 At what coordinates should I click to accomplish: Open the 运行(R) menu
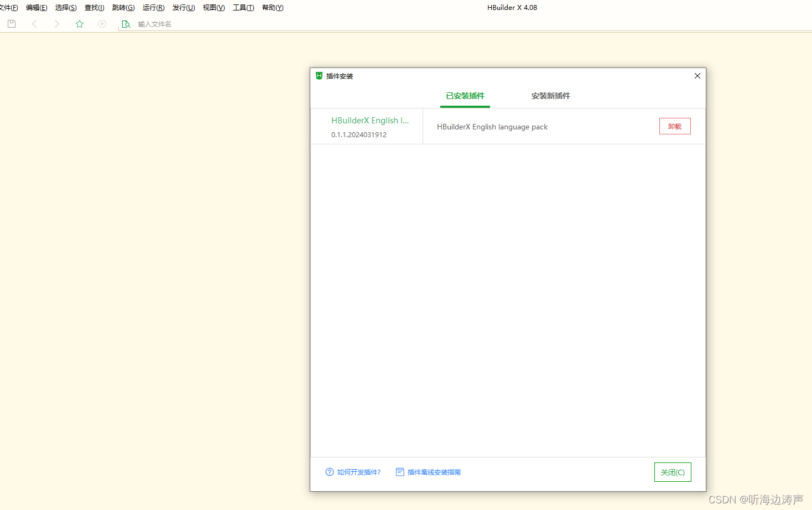(x=153, y=8)
